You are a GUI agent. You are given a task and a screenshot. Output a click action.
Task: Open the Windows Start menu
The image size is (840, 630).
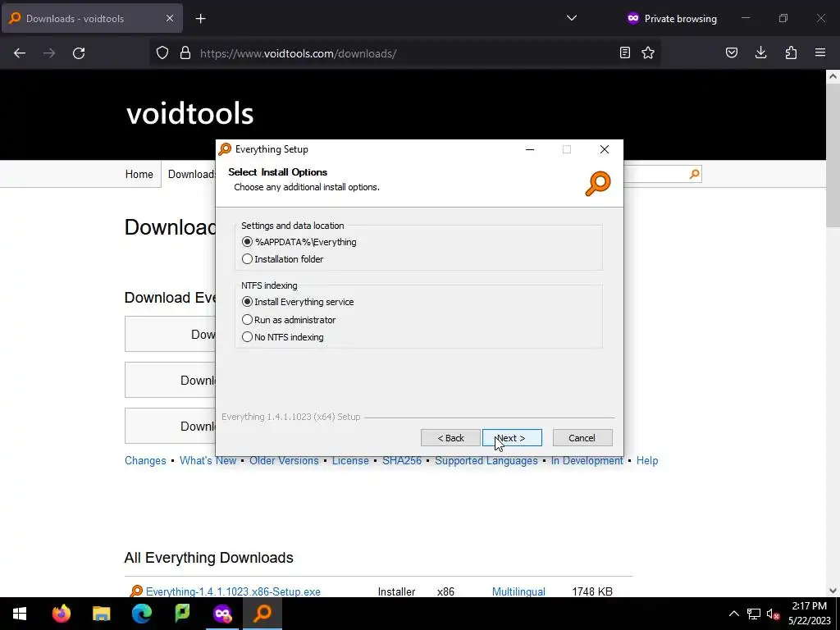click(20, 614)
